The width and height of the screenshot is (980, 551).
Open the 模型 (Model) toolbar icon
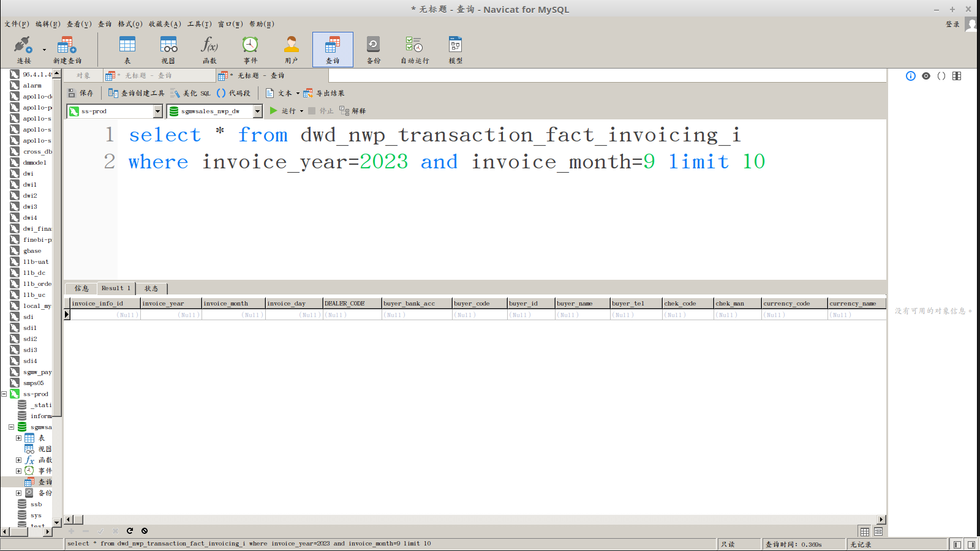click(455, 49)
